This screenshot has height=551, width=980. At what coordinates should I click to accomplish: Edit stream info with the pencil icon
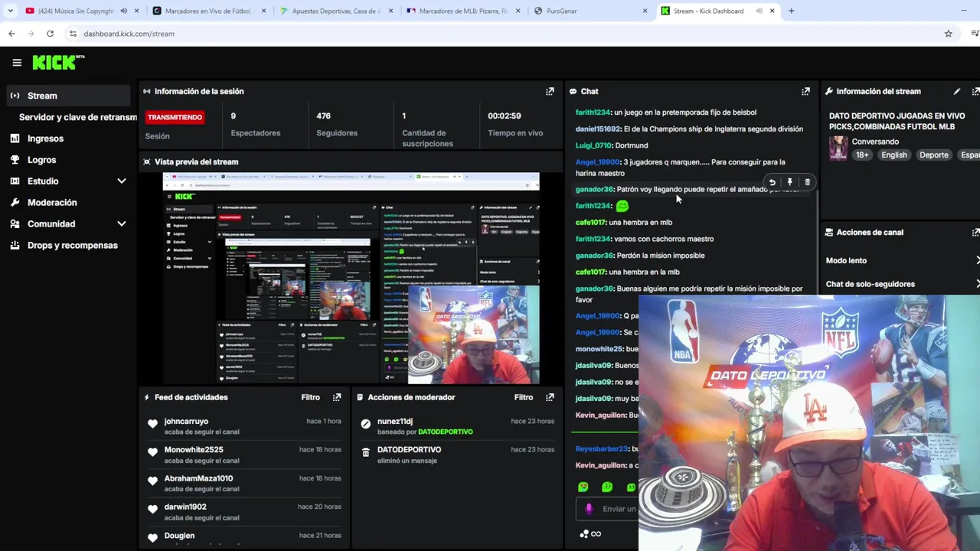coord(956,91)
